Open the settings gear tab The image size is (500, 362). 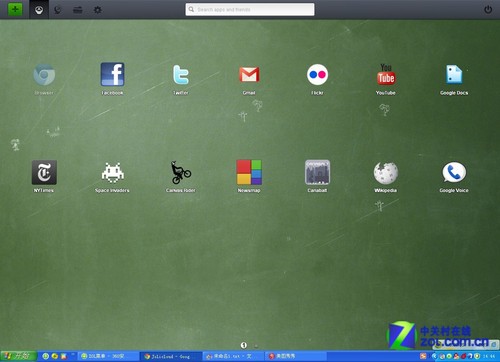pyautogui.click(x=97, y=10)
